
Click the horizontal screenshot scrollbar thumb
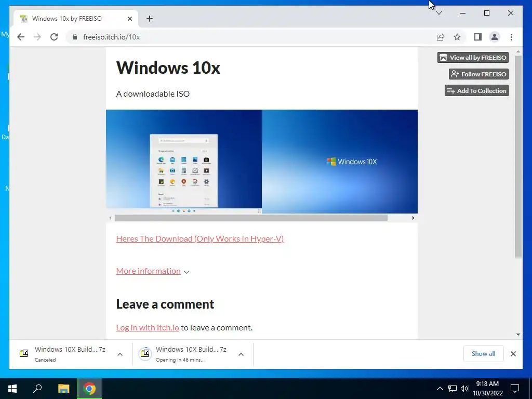pos(251,218)
